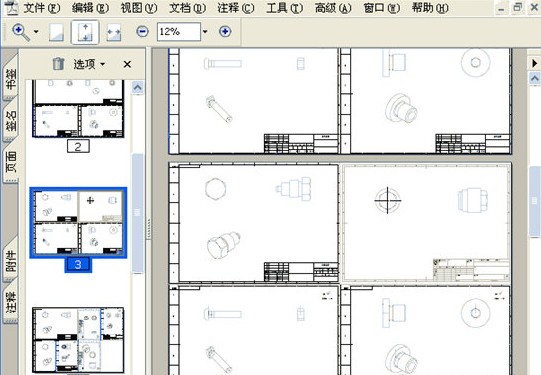Open the 文件 menu
Viewport: 541px width, 375px height.
[x=41, y=8]
